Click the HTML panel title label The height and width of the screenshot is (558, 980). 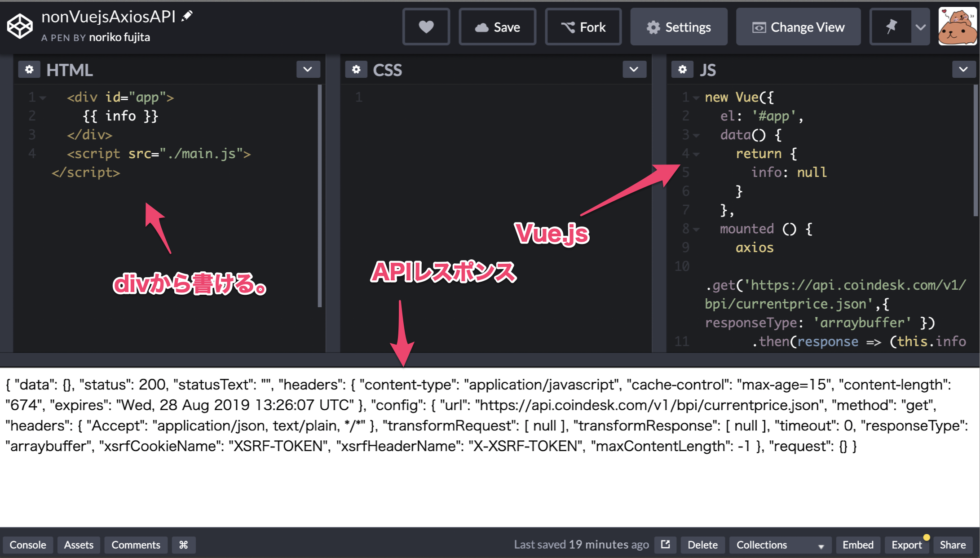point(70,70)
